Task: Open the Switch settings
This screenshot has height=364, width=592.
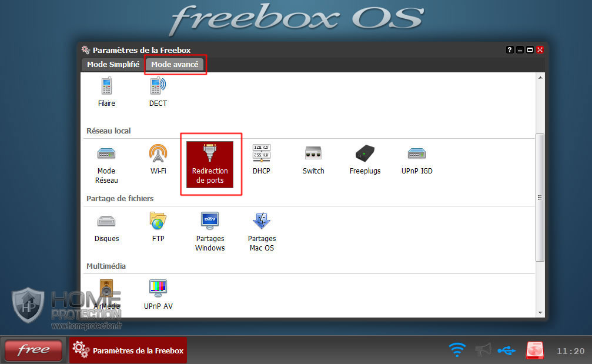Action: click(x=313, y=160)
